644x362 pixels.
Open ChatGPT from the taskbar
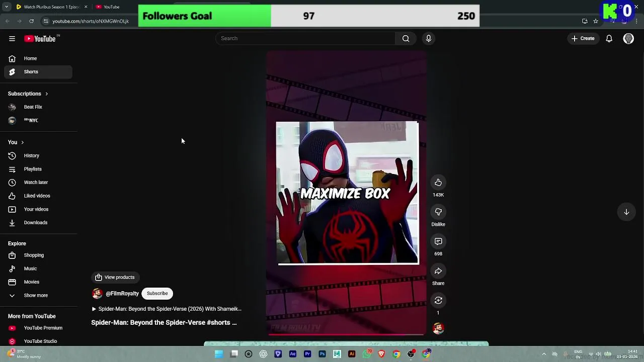click(263, 354)
